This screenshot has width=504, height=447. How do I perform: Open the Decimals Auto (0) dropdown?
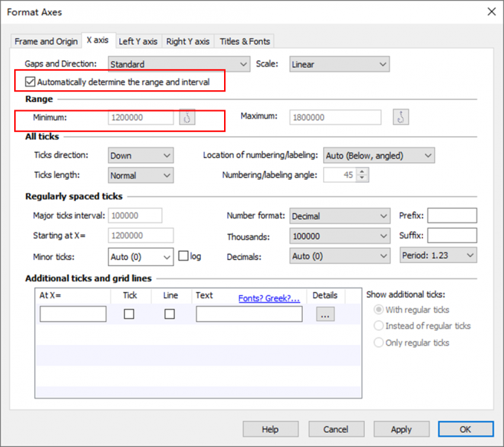pyautogui.click(x=339, y=256)
